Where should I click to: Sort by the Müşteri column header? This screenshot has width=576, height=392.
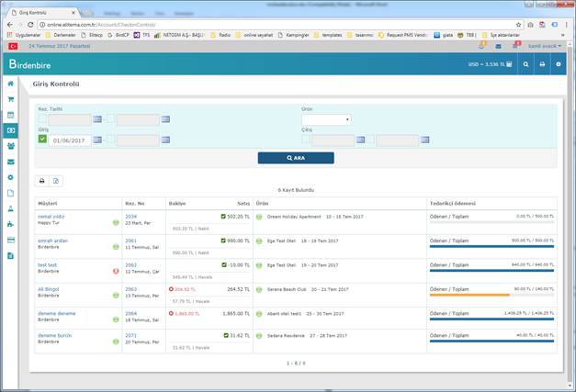pyautogui.click(x=48, y=203)
